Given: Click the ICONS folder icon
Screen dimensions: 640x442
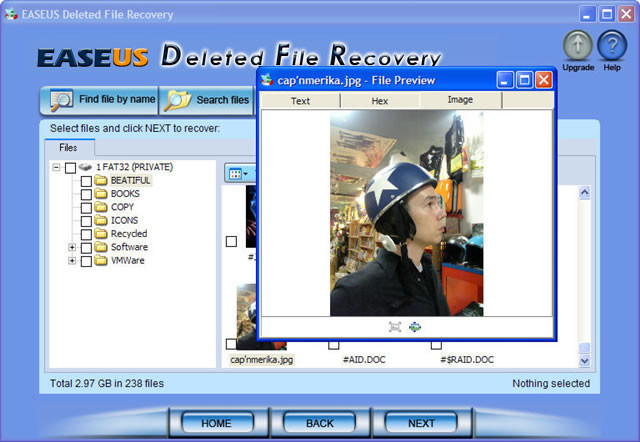Looking at the screenshot, I should point(100,220).
